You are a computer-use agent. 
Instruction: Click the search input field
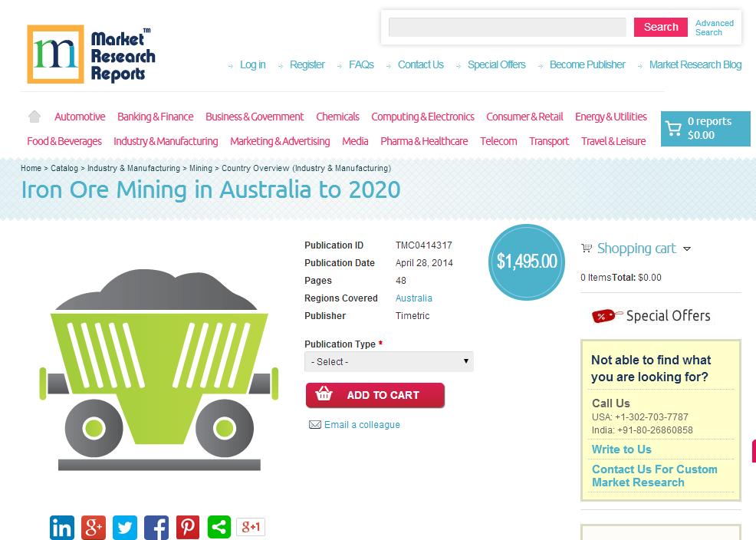508,27
